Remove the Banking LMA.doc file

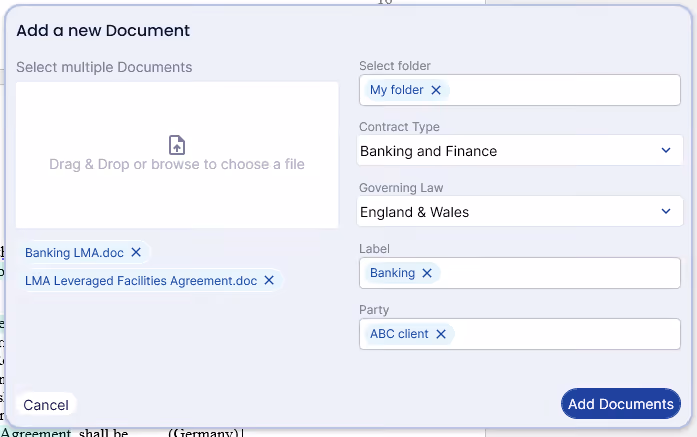coord(136,252)
